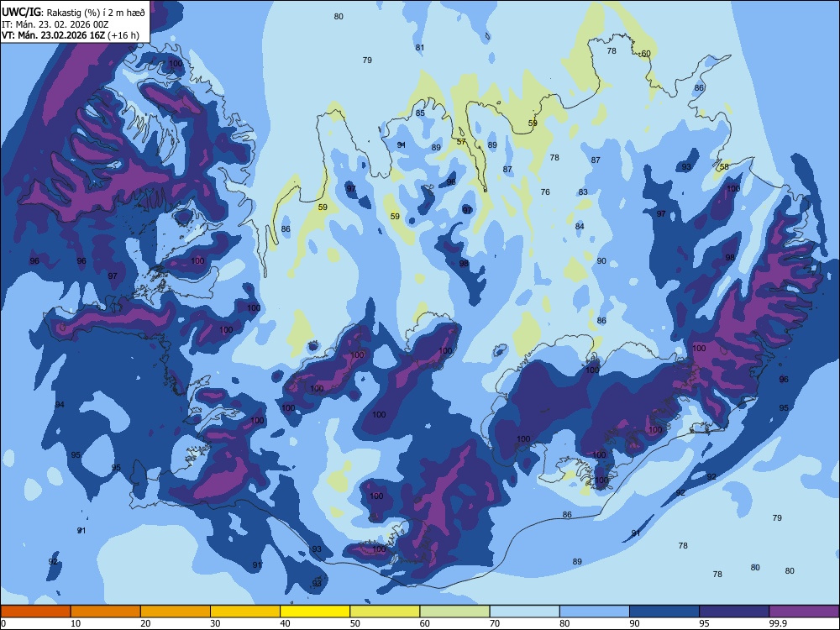Click the legend scale label '10'

(x=76, y=623)
